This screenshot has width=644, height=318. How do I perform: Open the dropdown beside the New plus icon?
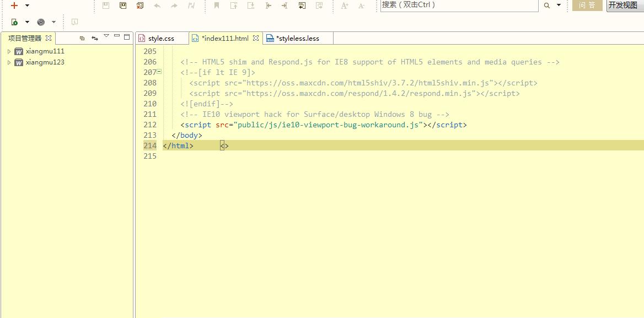click(x=27, y=6)
